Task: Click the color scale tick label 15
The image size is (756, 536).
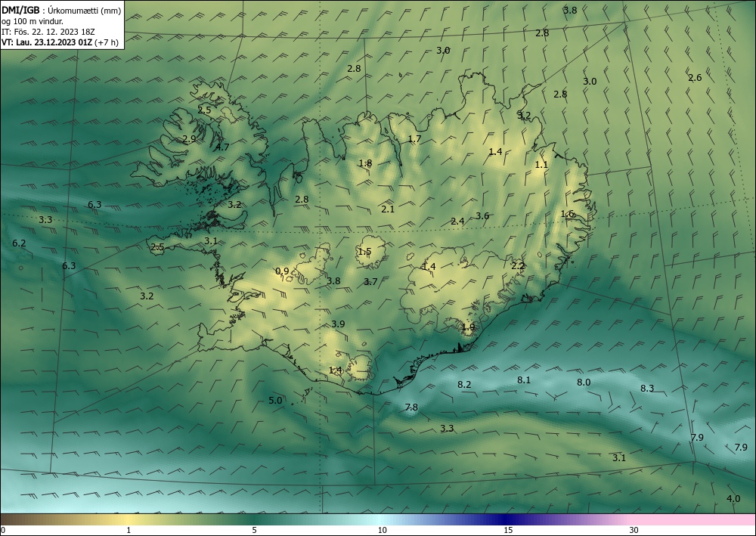Action: tap(508, 531)
